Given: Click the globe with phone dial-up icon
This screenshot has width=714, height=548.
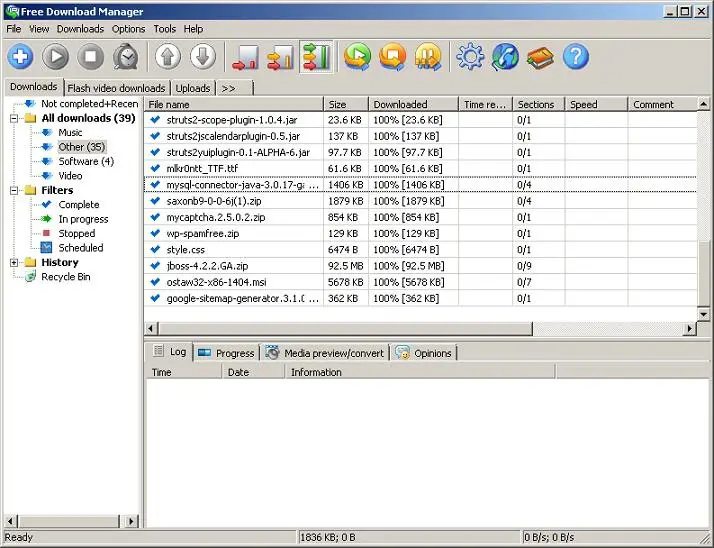Looking at the screenshot, I should 505,57.
